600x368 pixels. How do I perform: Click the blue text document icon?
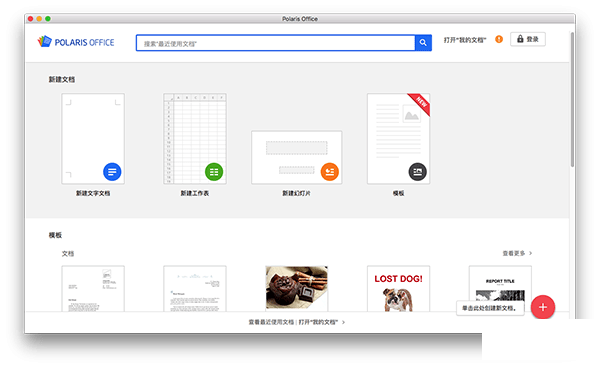[112, 172]
